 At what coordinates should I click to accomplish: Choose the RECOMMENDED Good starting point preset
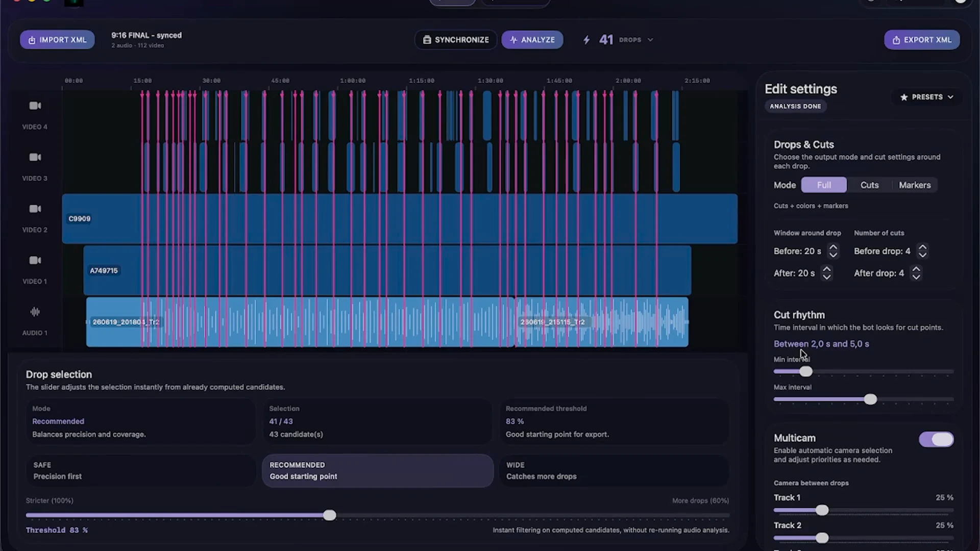coord(377,470)
